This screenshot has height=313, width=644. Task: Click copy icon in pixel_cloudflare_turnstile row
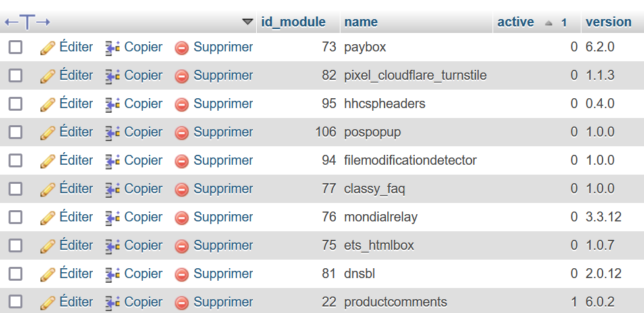112,76
